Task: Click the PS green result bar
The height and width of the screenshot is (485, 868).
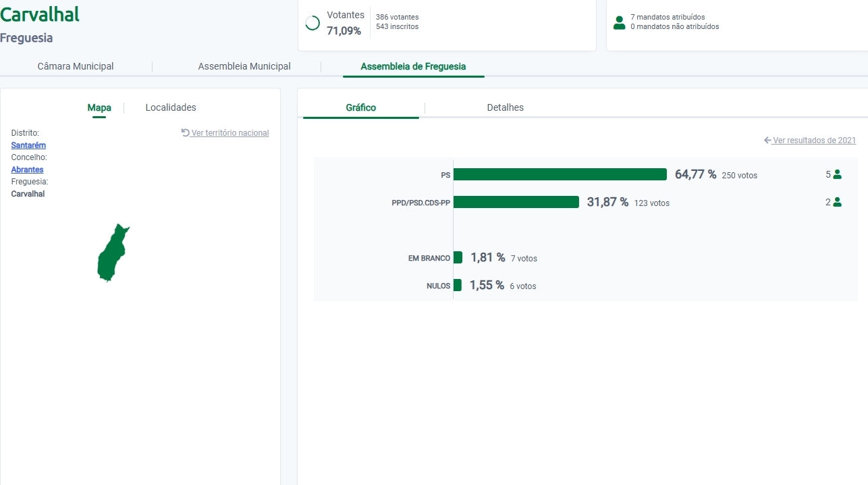Action: [x=560, y=174]
